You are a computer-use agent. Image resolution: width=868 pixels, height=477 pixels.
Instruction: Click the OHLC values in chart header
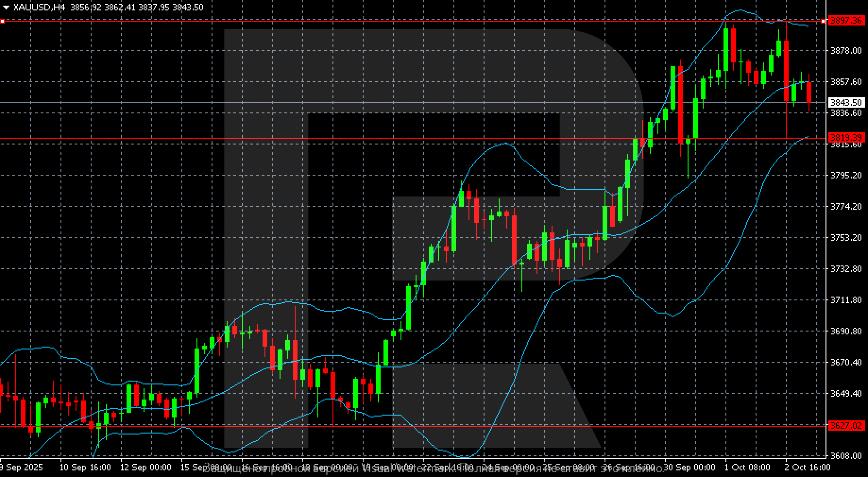tap(137, 7)
